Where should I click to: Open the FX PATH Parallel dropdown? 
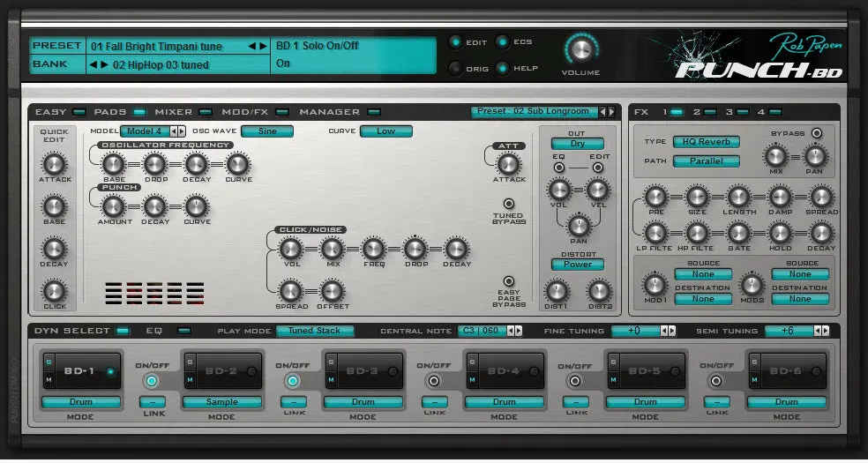[x=707, y=161]
